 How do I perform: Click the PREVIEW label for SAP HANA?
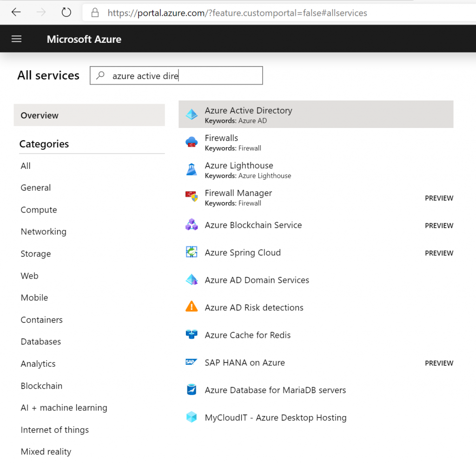tap(439, 363)
